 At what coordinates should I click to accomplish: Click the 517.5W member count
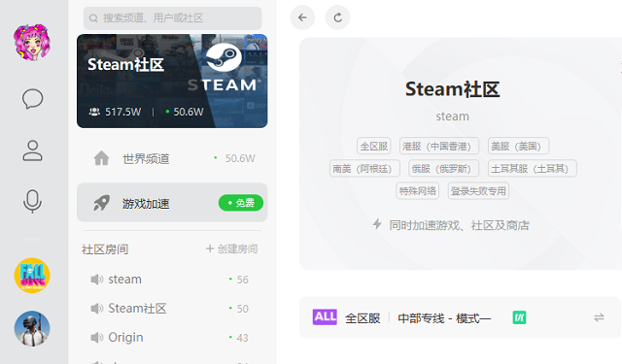coord(122,112)
